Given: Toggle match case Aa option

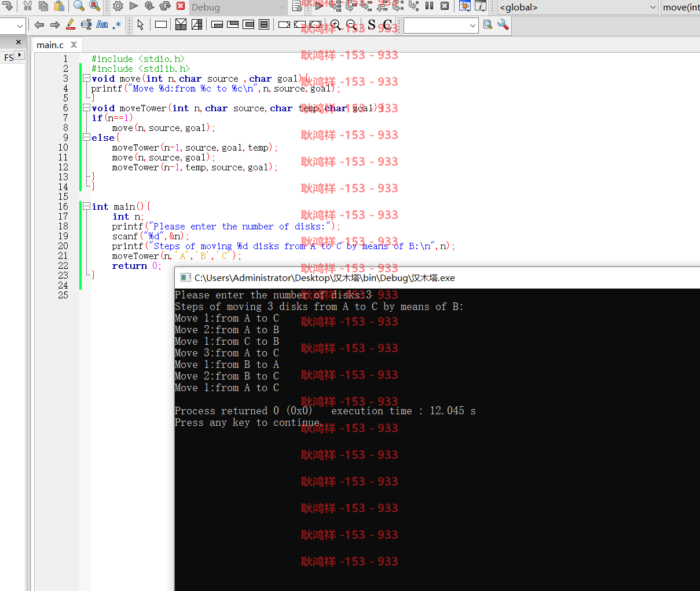Looking at the screenshot, I should click(x=102, y=25).
